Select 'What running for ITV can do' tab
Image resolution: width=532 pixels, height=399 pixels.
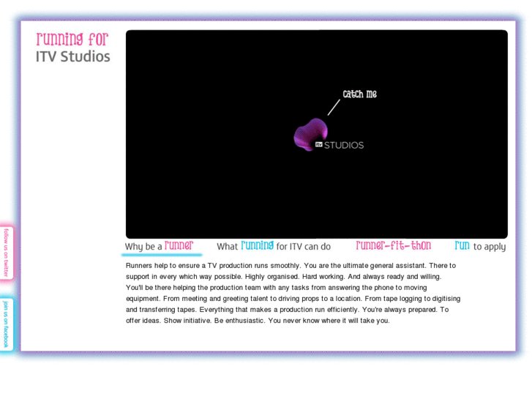pos(274,246)
